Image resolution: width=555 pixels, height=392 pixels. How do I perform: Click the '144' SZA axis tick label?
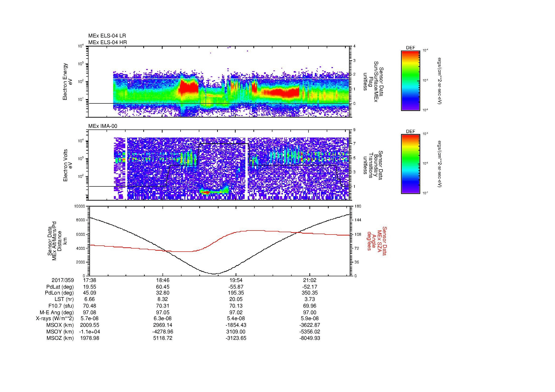point(358,220)
